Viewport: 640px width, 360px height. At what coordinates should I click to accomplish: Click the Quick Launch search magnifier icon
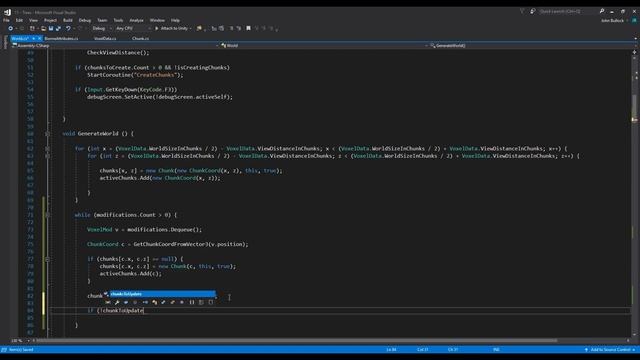click(x=602, y=11)
